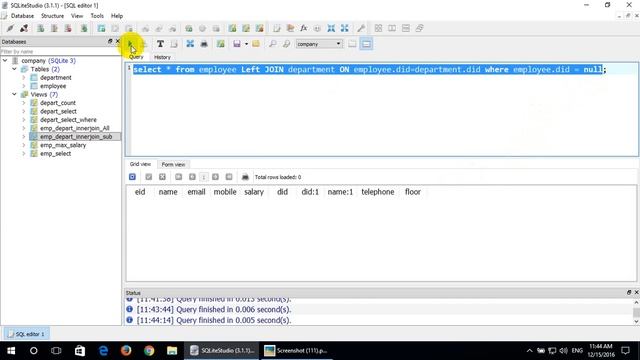Click the green grid create view icon

pyautogui.click(x=220, y=44)
